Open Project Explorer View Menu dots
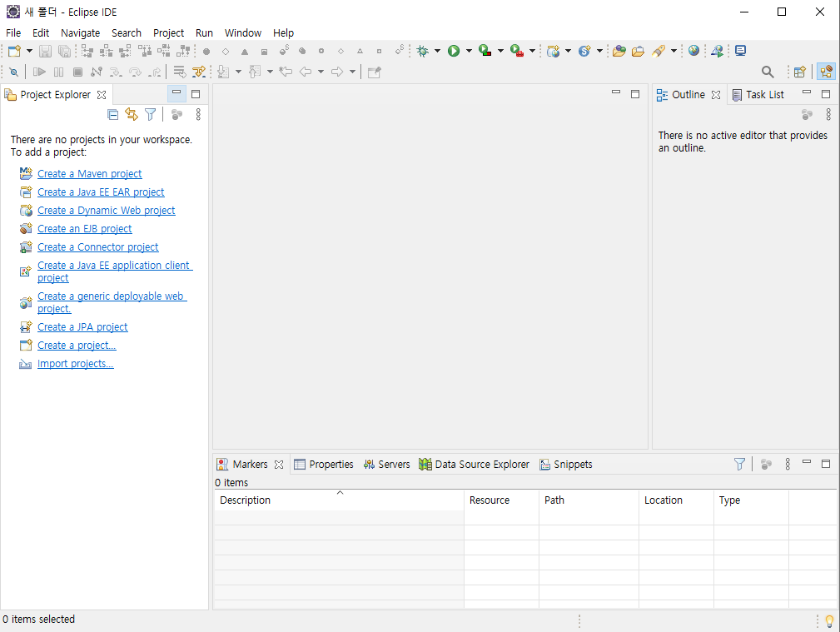The height and width of the screenshot is (632, 840). [x=198, y=114]
